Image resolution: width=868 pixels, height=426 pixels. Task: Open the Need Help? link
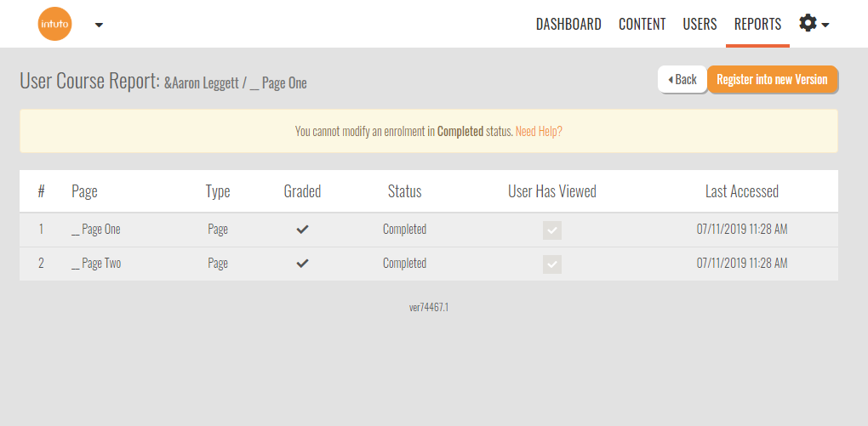(x=539, y=132)
